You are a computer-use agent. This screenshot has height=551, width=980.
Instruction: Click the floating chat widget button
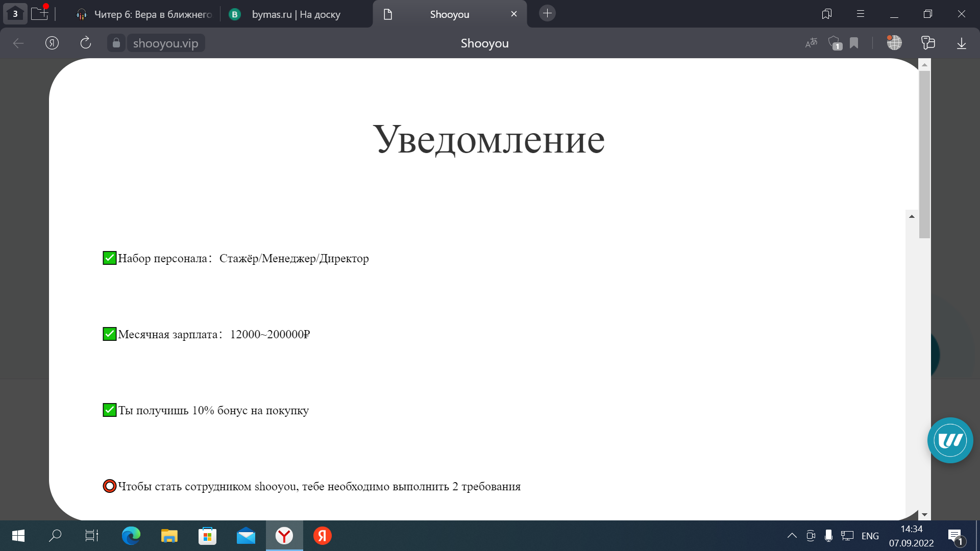click(x=950, y=440)
